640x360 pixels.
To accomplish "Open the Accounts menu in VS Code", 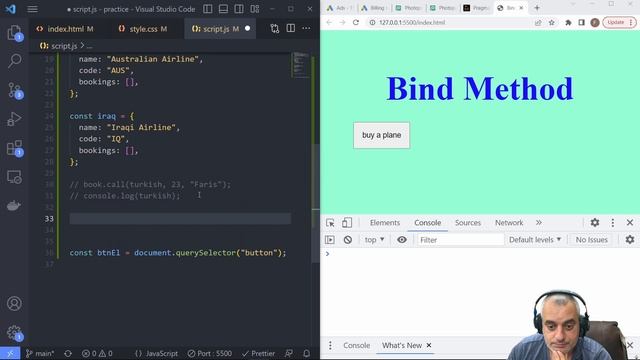I will point(14,303).
